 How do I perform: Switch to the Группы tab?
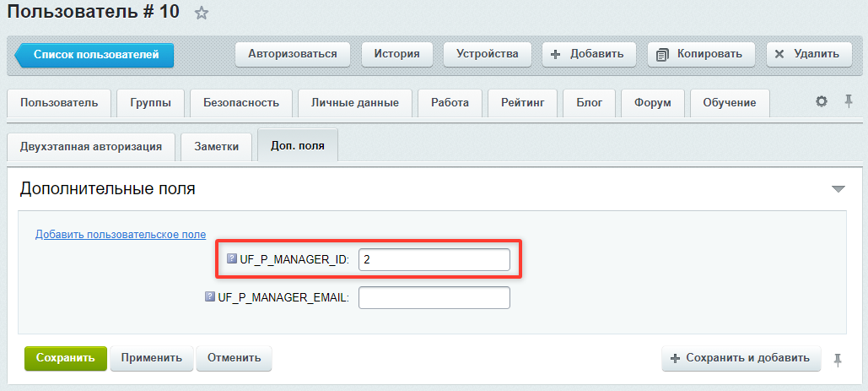point(150,103)
